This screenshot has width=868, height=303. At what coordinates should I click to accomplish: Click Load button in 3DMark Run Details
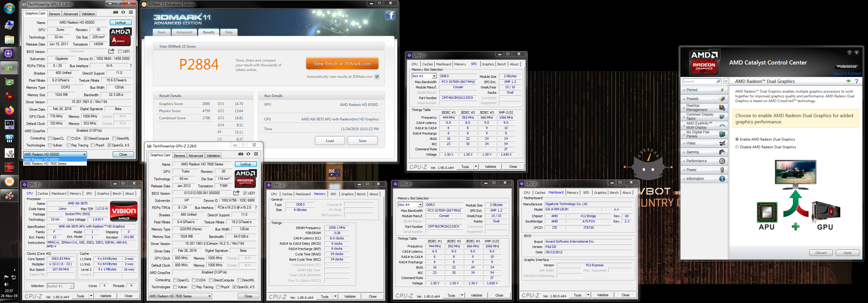coord(330,141)
